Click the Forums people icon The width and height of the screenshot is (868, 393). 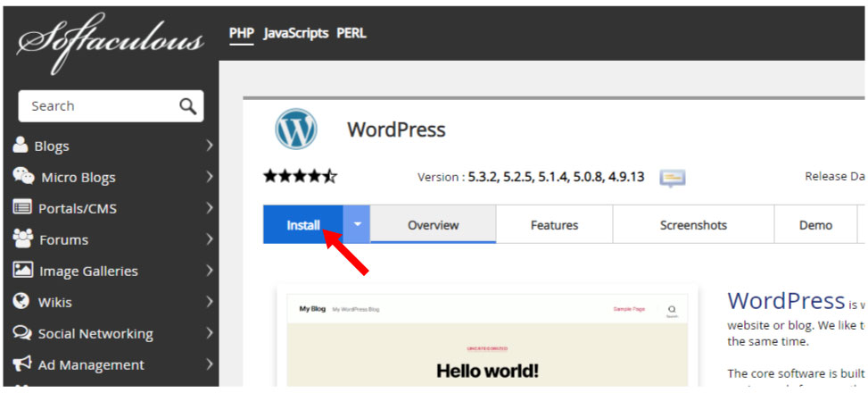(22, 238)
